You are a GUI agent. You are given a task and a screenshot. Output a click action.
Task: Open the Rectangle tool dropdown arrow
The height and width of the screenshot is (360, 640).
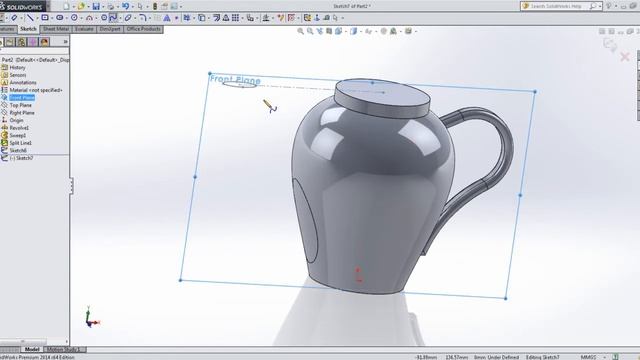click(x=52, y=18)
